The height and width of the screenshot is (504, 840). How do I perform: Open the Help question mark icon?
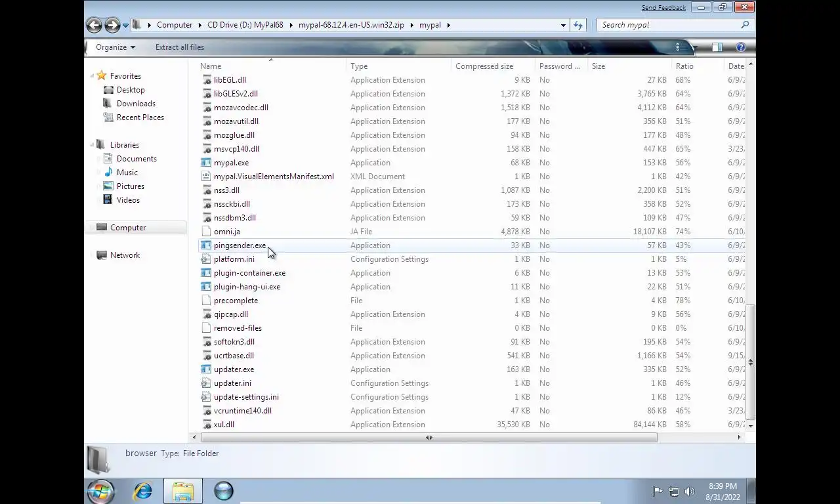[x=741, y=47]
